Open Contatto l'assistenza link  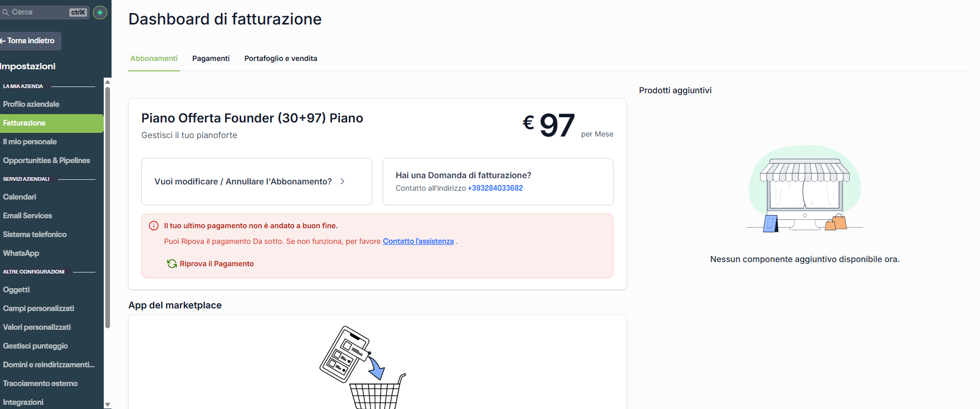418,241
